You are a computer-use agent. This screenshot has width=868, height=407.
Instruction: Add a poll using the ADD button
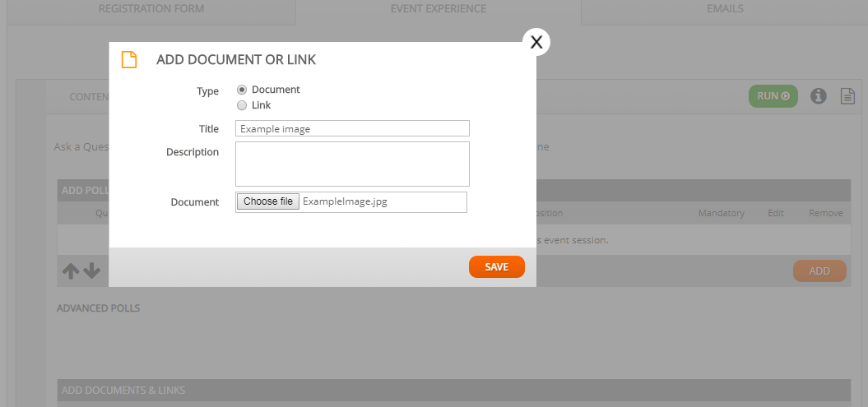819,271
